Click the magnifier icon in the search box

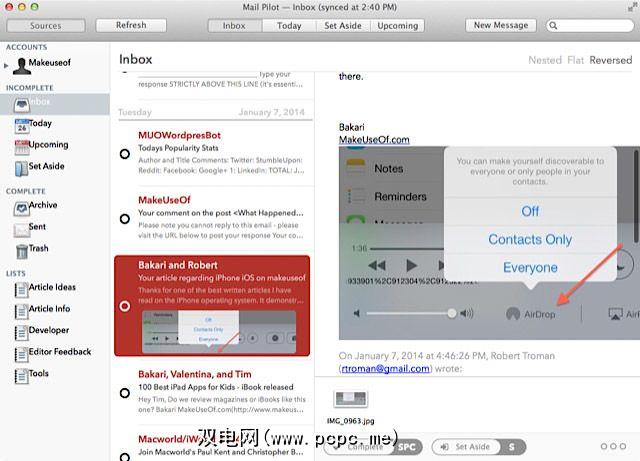553,25
